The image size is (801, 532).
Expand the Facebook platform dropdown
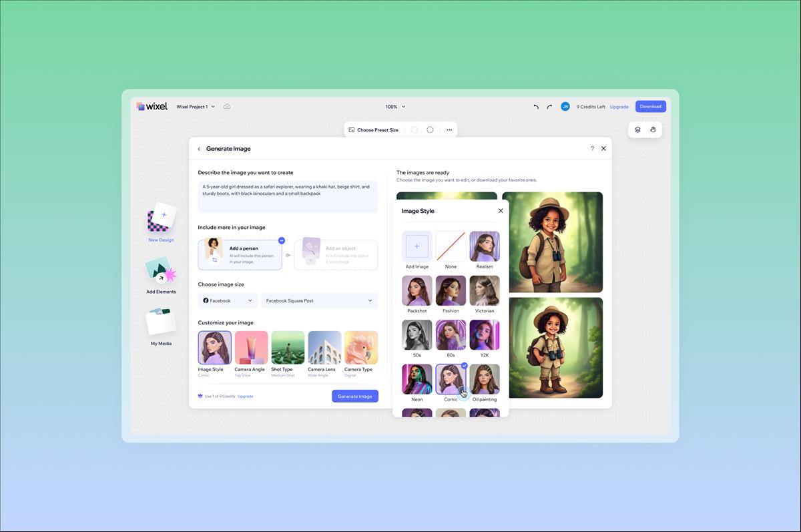point(228,301)
